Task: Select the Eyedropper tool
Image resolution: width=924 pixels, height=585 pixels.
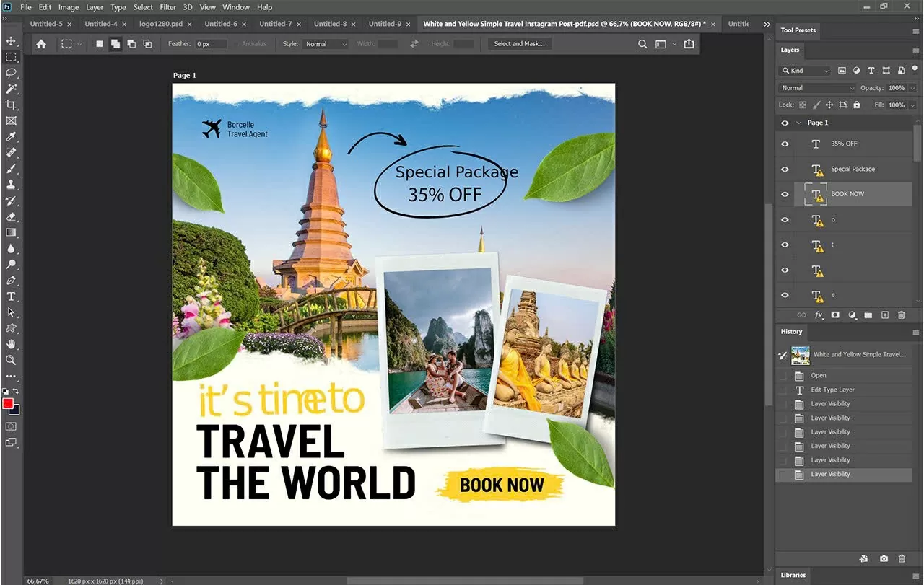Action: (11, 136)
